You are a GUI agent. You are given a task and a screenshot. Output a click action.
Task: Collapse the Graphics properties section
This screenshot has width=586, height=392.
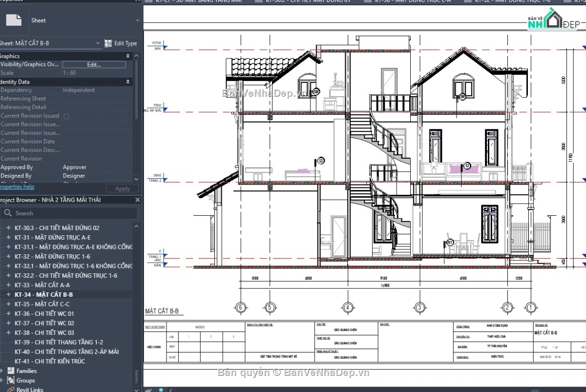(x=128, y=56)
